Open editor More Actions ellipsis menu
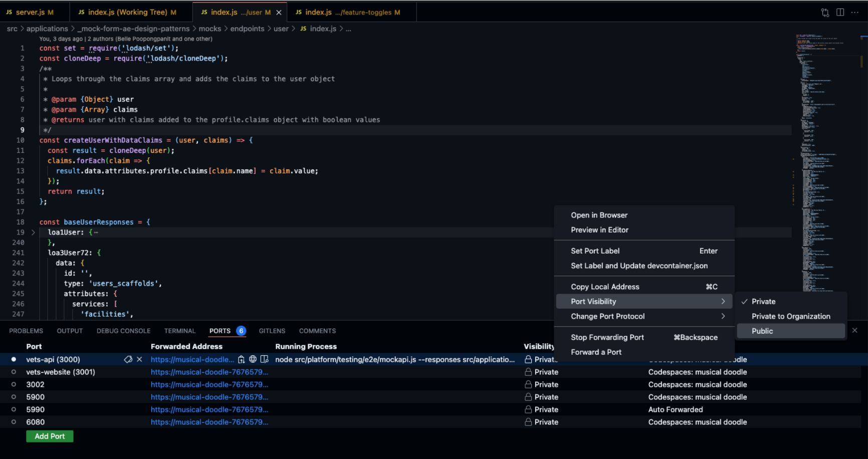Image resolution: width=868 pixels, height=459 pixels. tap(855, 13)
